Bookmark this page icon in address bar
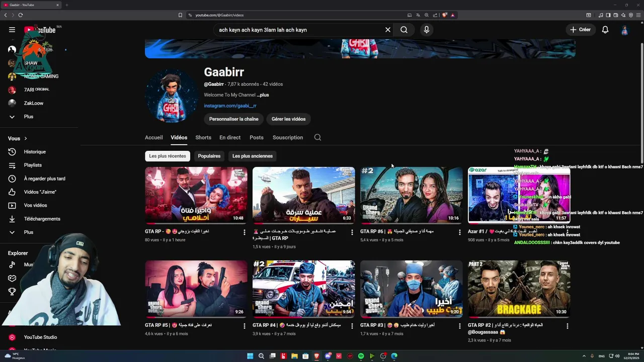Viewport: 644px width, 362px height. coord(180,15)
